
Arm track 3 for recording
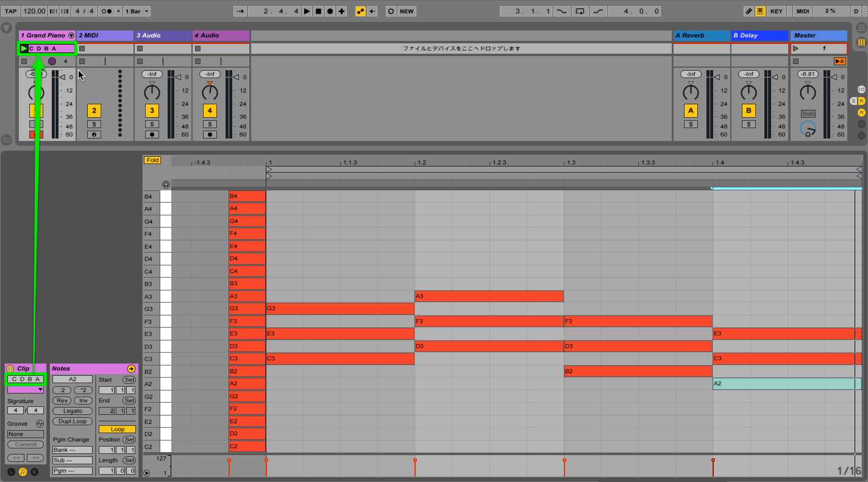click(x=152, y=134)
